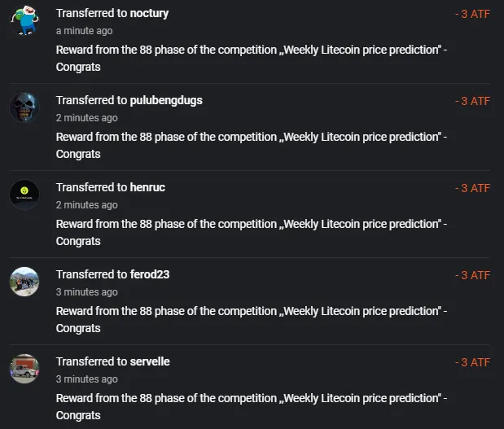Select noctury's reward description text

tap(252, 59)
